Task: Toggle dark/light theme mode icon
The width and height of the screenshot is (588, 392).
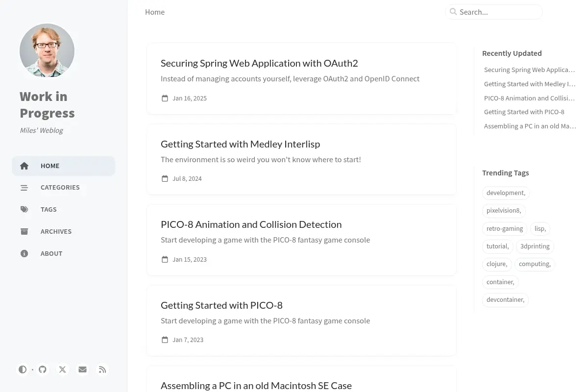Action: point(23,369)
